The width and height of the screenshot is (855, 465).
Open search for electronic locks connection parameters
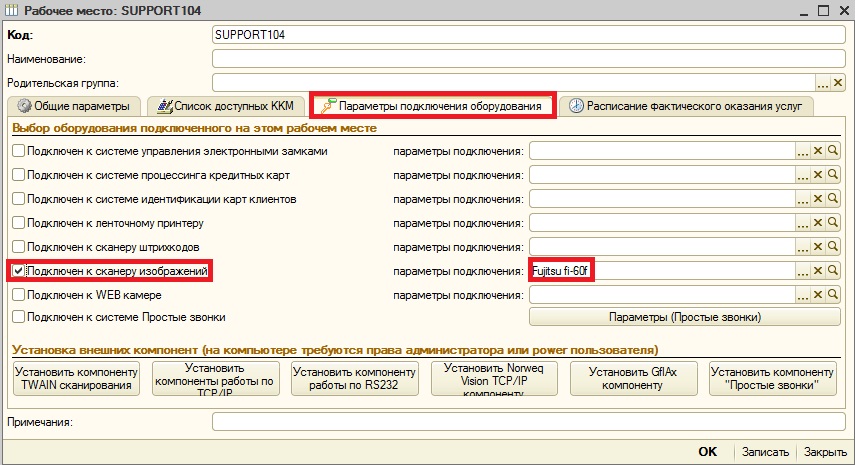(833, 151)
